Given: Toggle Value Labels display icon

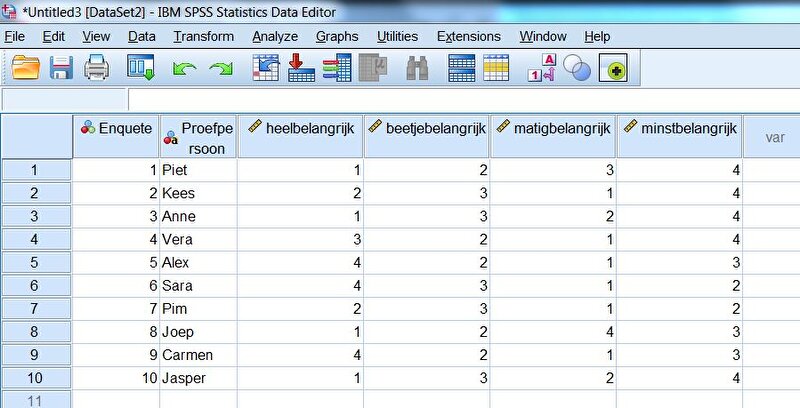Looking at the screenshot, I should 541,68.
